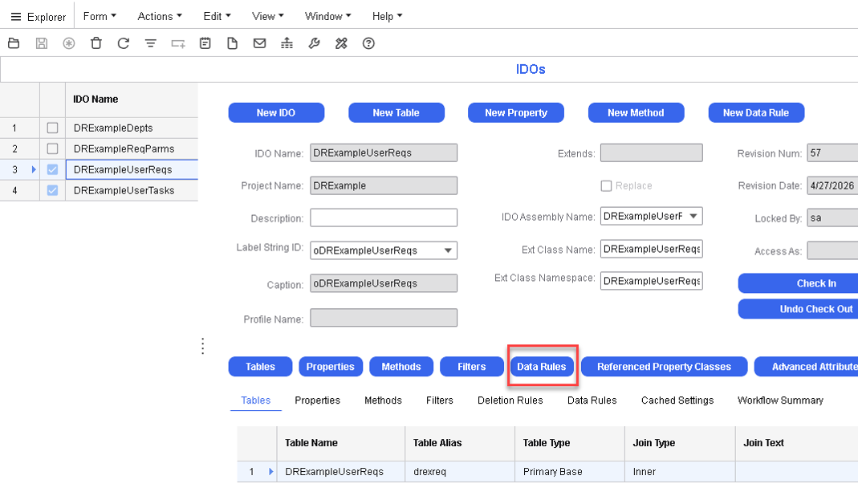Click the envelope mail toolbar icon

pyautogui.click(x=259, y=43)
